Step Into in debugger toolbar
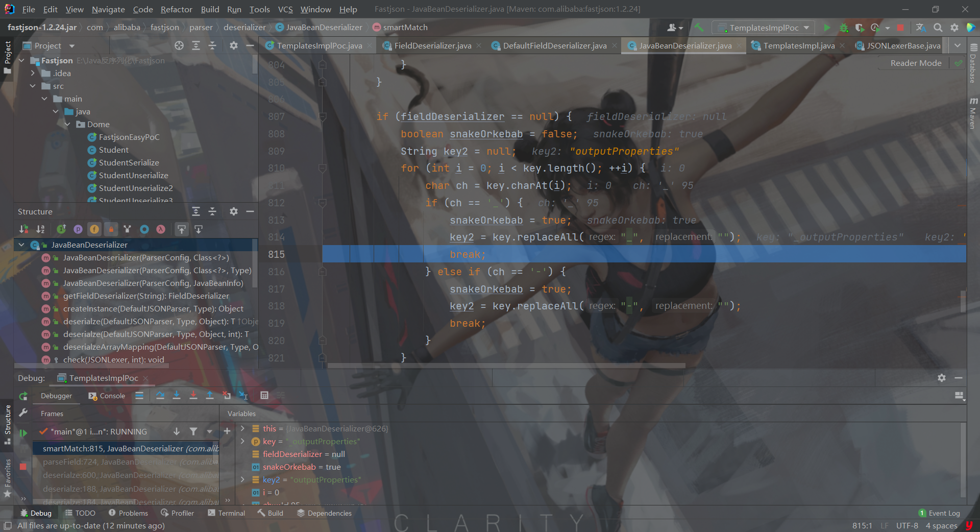The width and height of the screenshot is (980, 532). coord(177,395)
